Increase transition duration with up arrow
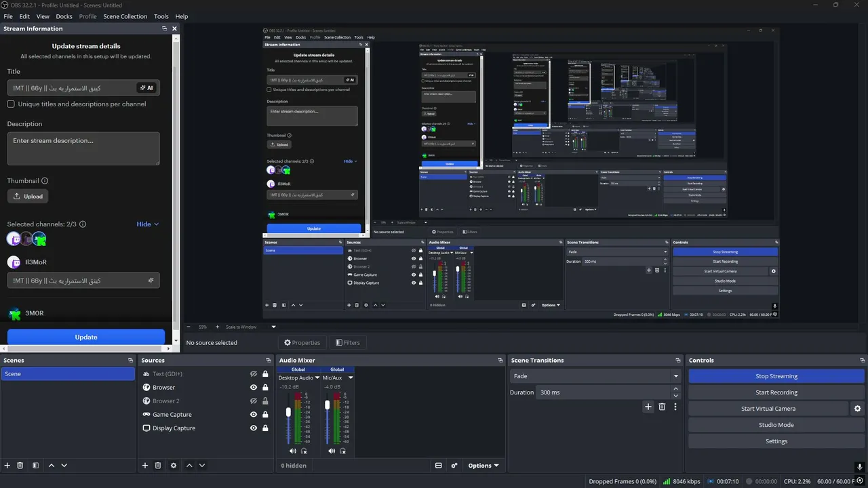 [675, 389]
